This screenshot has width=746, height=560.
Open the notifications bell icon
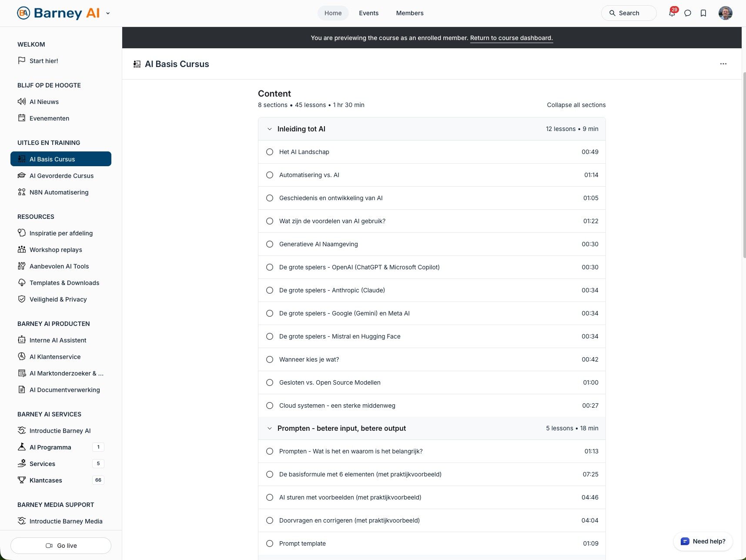[x=672, y=13]
